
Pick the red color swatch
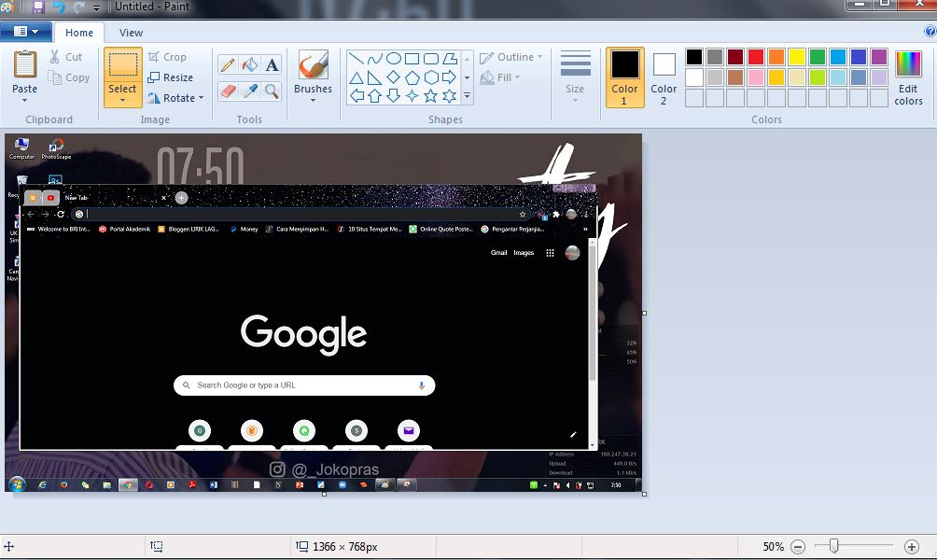click(x=756, y=57)
